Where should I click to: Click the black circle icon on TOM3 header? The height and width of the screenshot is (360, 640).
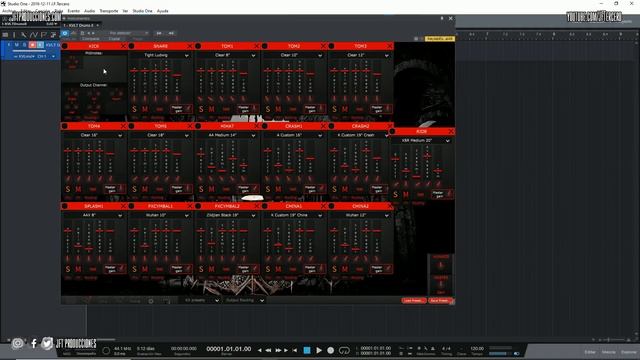[331, 46]
